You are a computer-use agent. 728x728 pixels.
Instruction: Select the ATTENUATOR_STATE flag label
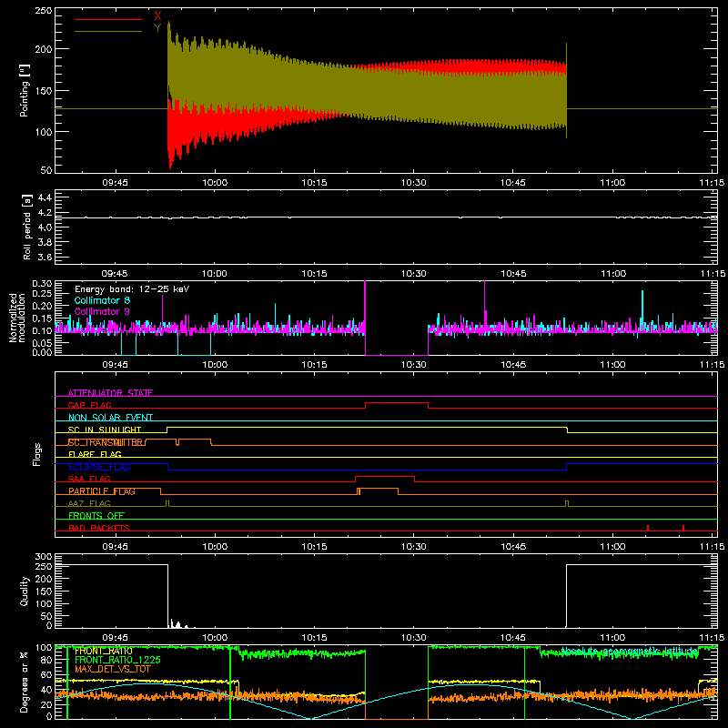click(x=110, y=393)
